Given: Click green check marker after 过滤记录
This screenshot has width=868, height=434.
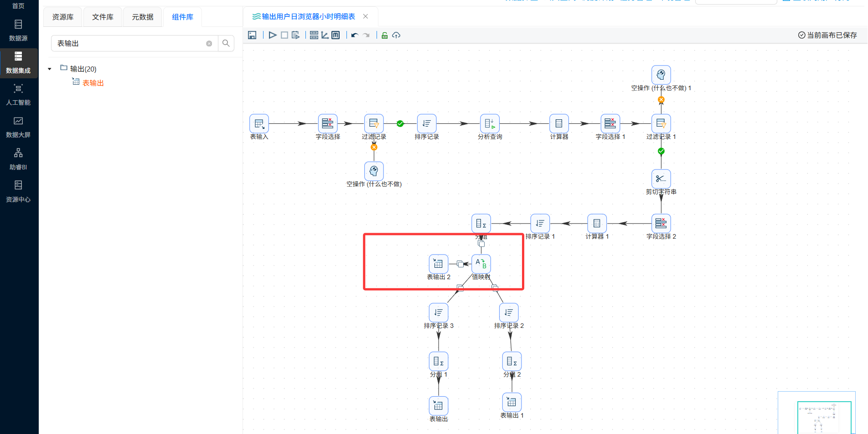Looking at the screenshot, I should tap(400, 123).
